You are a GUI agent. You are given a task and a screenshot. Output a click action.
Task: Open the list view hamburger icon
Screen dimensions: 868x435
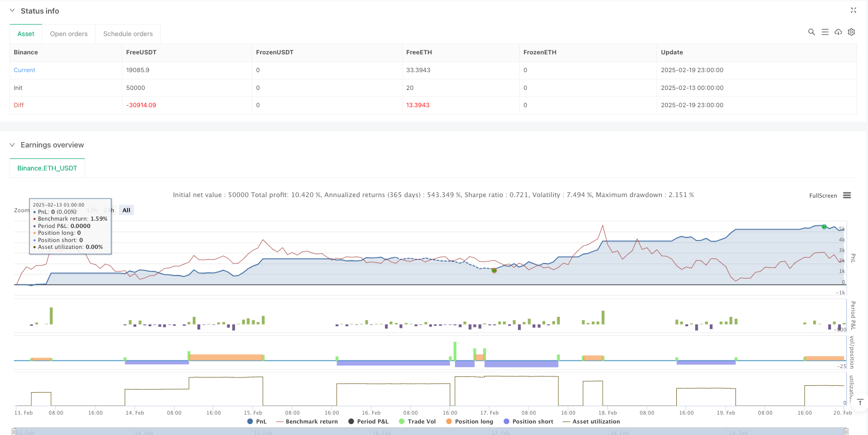point(825,32)
